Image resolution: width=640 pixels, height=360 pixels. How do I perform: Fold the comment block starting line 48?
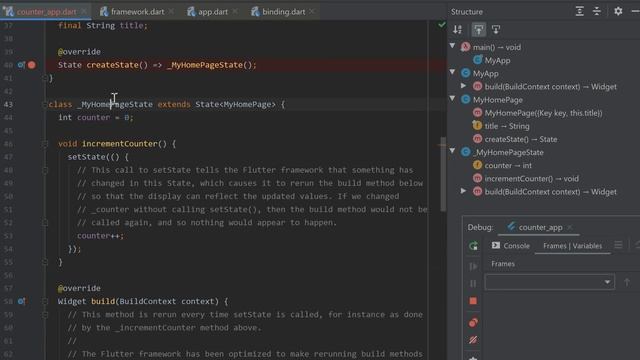[45, 170]
